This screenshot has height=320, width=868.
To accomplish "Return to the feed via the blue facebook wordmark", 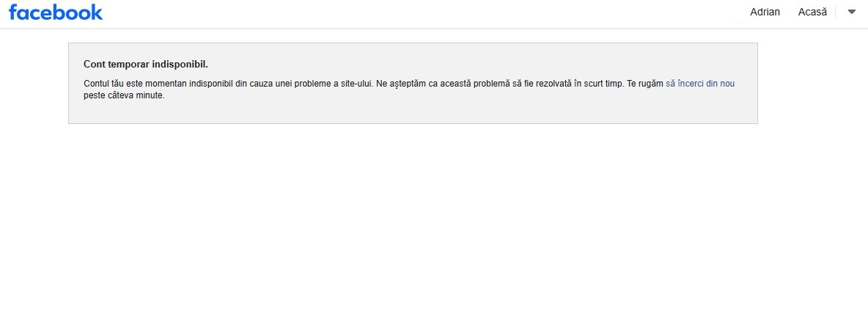I will pyautogui.click(x=56, y=12).
